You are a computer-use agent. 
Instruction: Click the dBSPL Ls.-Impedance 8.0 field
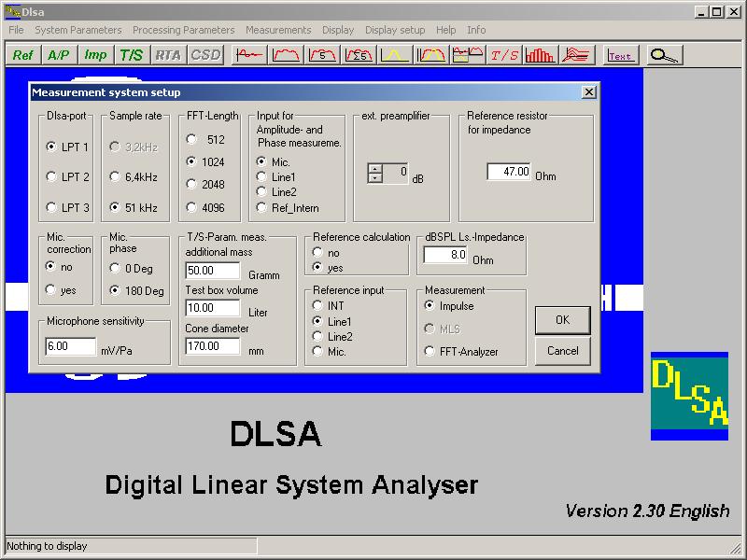tap(445, 255)
